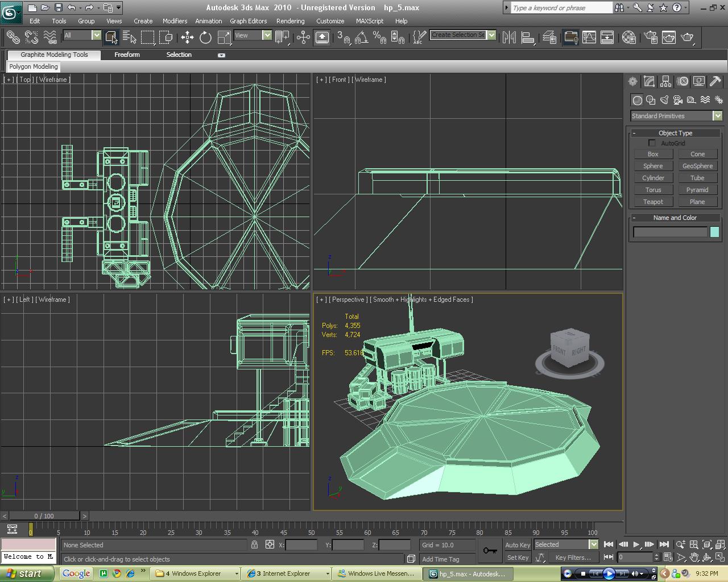Screen dimensions: 728x582
Task: Open Select by Name dialog
Action: coord(130,38)
